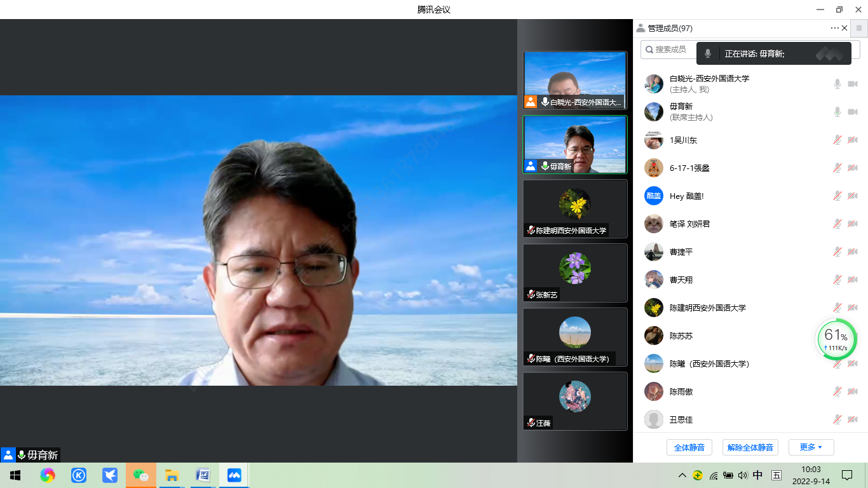Open the Windows Start menu
This screenshot has width=868, height=488.
pyautogui.click(x=15, y=475)
